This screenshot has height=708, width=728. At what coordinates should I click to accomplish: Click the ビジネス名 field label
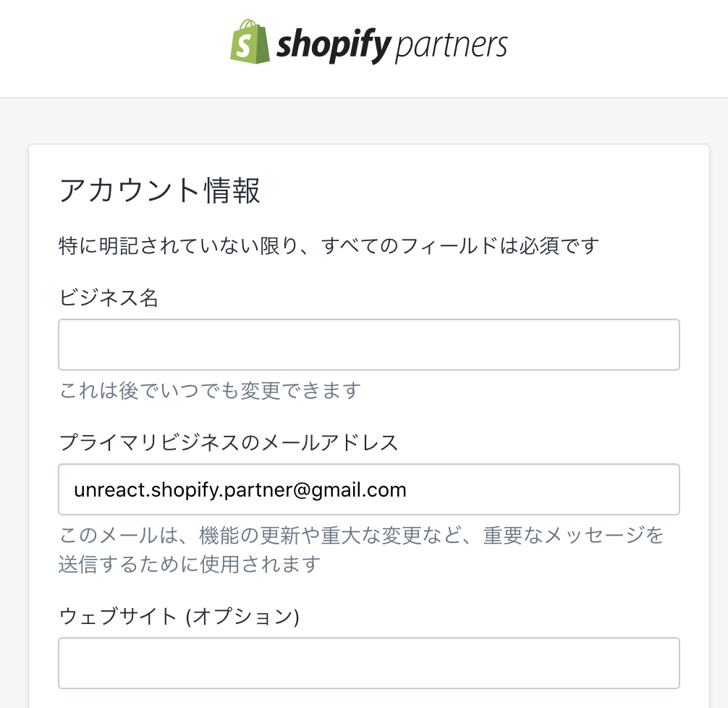coord(109,298)
